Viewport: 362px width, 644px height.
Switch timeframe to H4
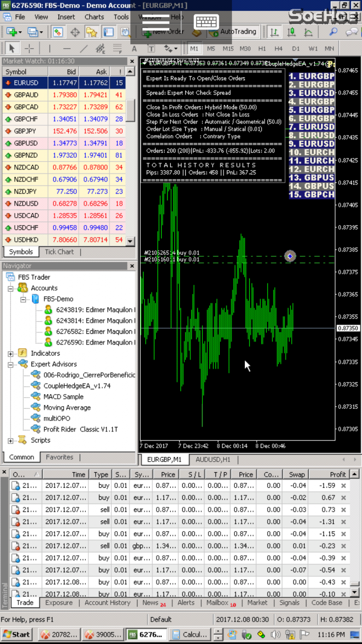pos(279,49)
